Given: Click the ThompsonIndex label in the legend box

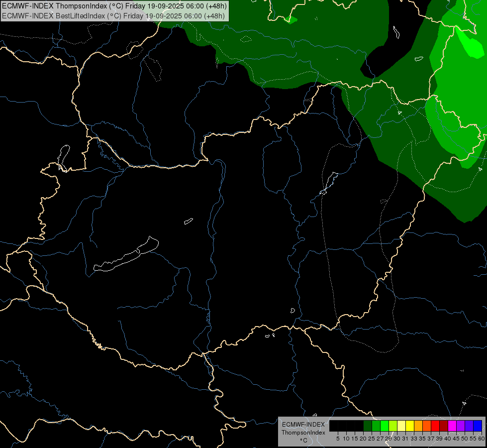Looking at the screenshot, I should coord(303,433).
